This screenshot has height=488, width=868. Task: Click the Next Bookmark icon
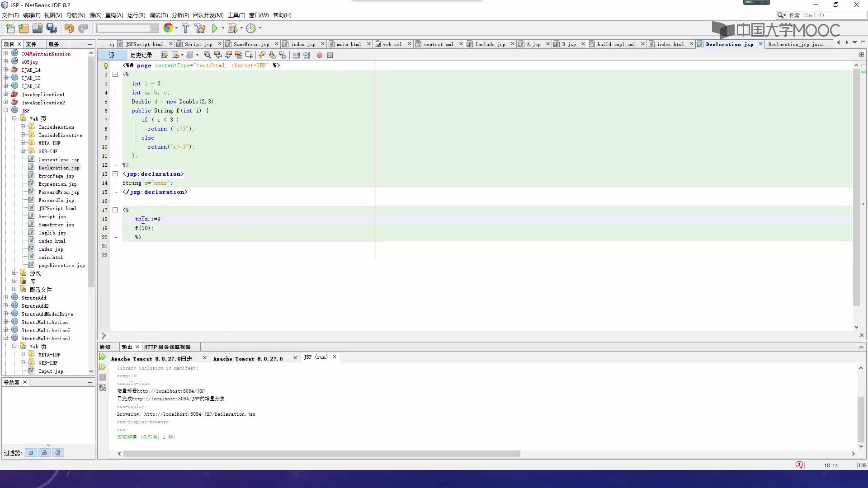point(272,55)
